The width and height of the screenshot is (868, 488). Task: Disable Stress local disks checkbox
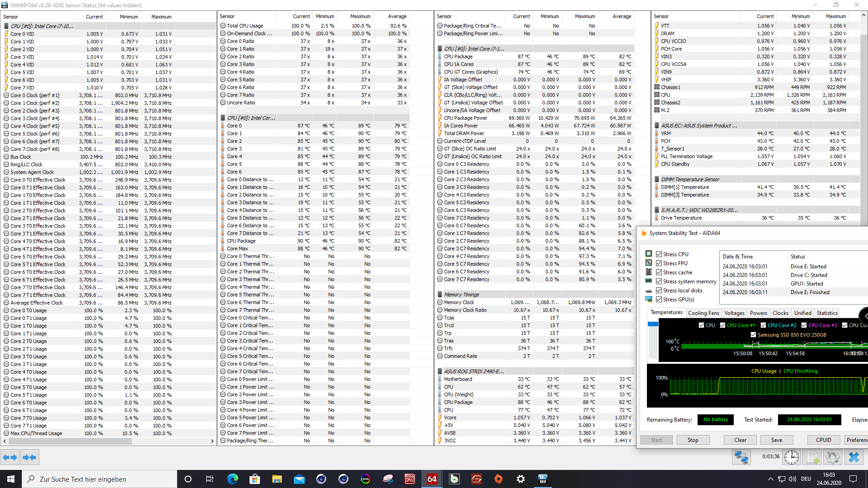click(x=659, y=291)
